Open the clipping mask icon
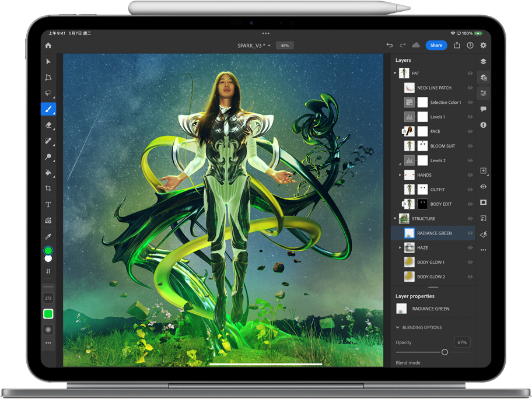The width and height of the screenshot is (532, 399). [x=483, y=218]
